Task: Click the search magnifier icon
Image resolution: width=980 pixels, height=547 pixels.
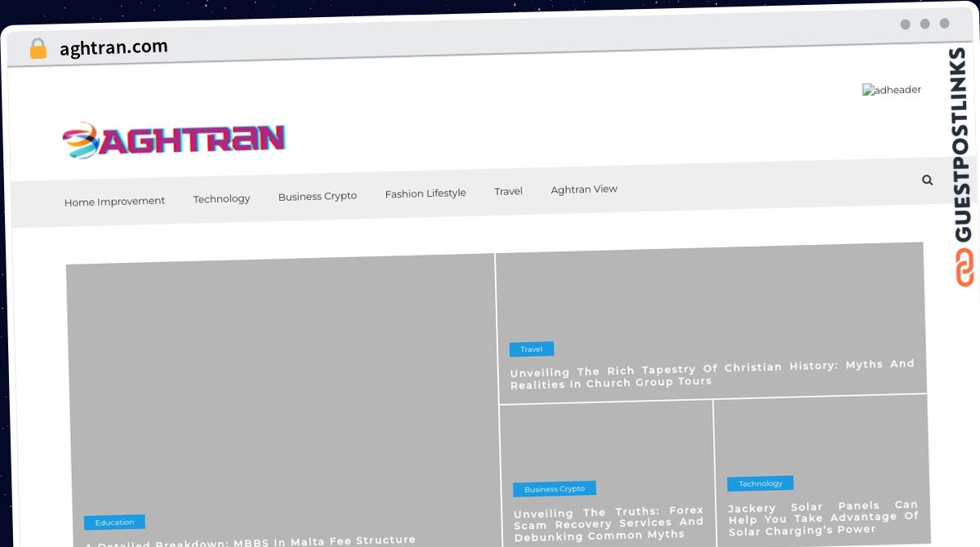Action: tap(927, 180)
